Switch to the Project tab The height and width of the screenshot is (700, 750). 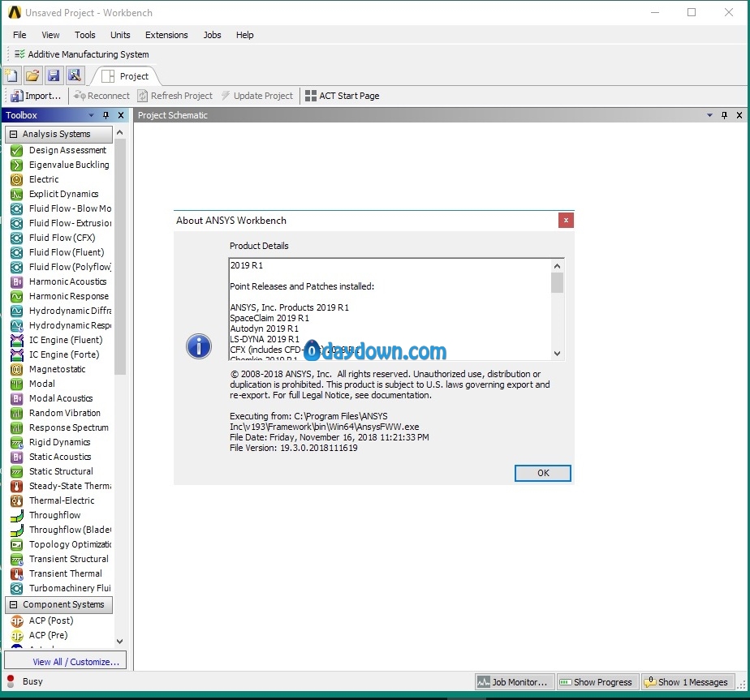pyautogui.click(x=125, y=76)
